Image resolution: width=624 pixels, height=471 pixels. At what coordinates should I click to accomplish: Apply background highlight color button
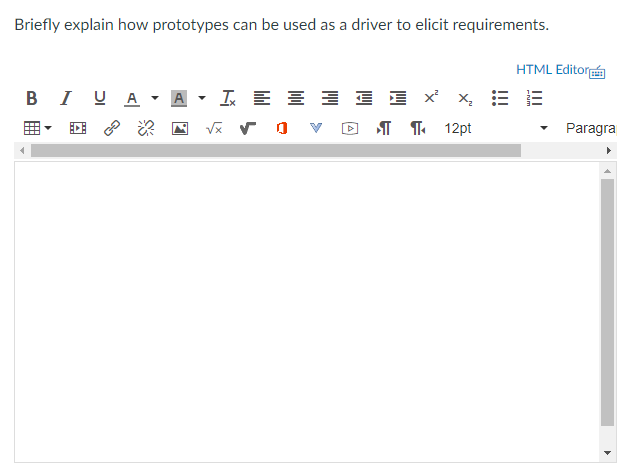(179, 98)
